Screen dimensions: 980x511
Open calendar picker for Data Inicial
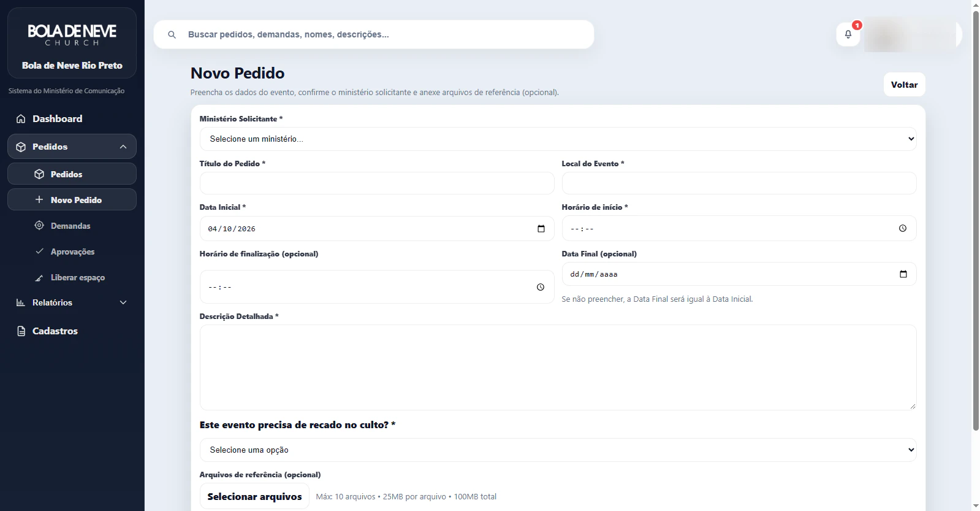coord(541,229)
